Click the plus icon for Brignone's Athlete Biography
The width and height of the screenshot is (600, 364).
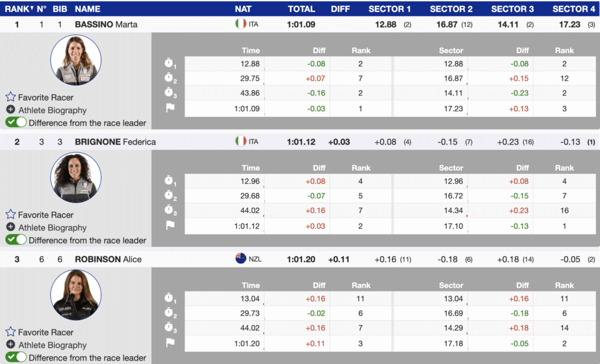[x=11, y=227]
